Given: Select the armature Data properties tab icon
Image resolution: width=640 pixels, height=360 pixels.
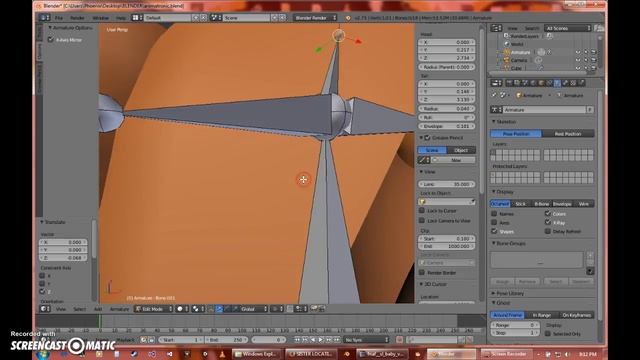Looking at the screenshot, I should pyautogui.click(x=557, y=83).
